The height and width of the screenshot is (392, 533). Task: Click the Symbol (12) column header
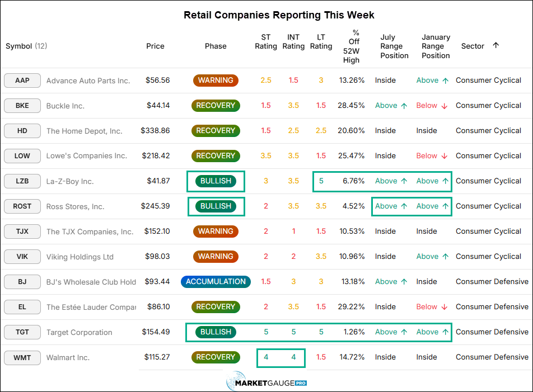pos(26,46)
